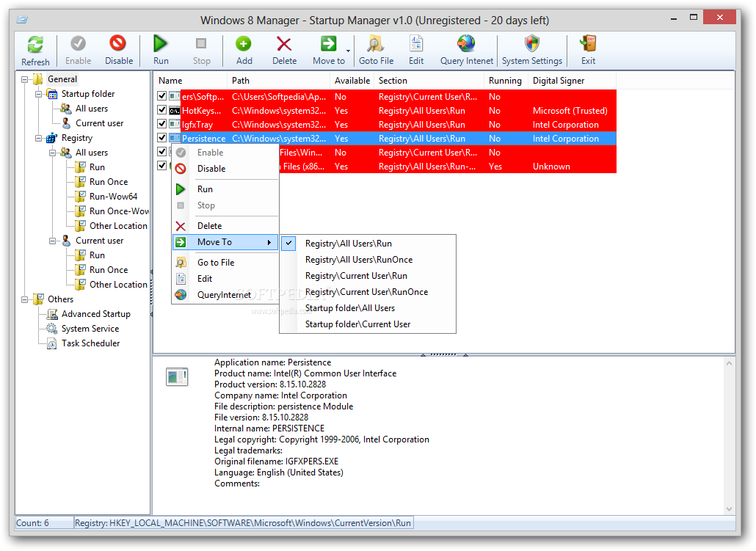
Task: Uncheck the first list entry checkbox
Action: (x=162, y=96)
